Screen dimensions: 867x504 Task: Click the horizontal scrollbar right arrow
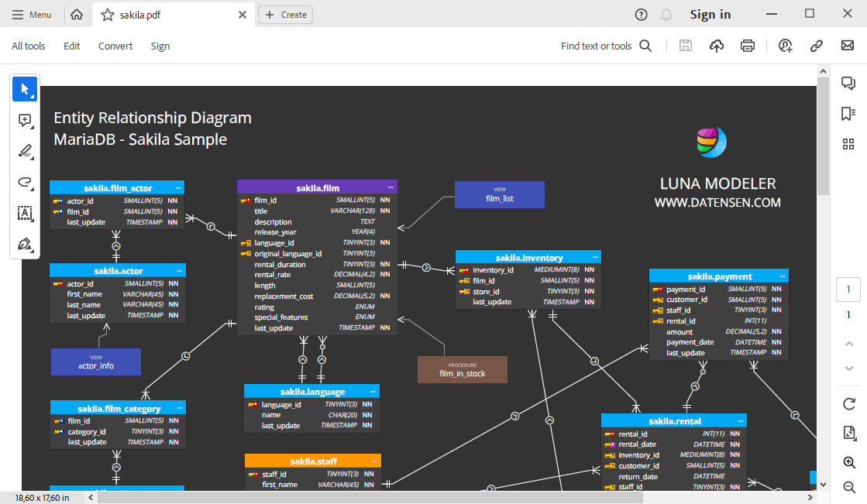tap(810, 497)
